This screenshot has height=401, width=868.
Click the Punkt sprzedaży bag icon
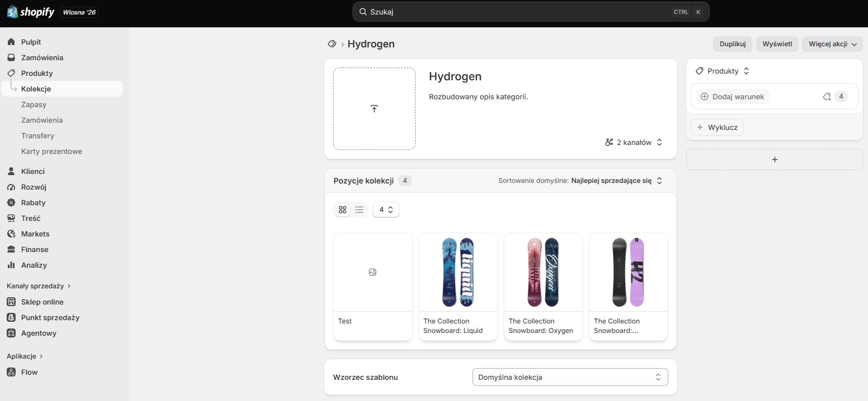tap(11, 317)
